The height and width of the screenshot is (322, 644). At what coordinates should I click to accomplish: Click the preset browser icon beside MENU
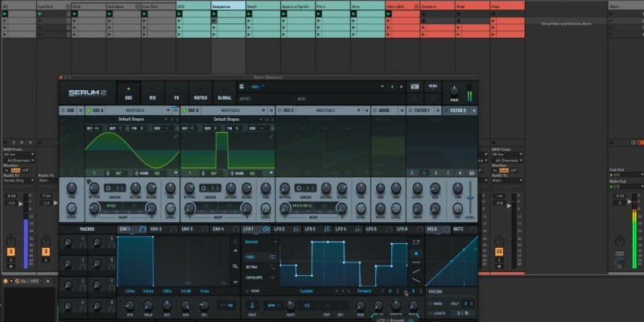[x=415, y=87]
